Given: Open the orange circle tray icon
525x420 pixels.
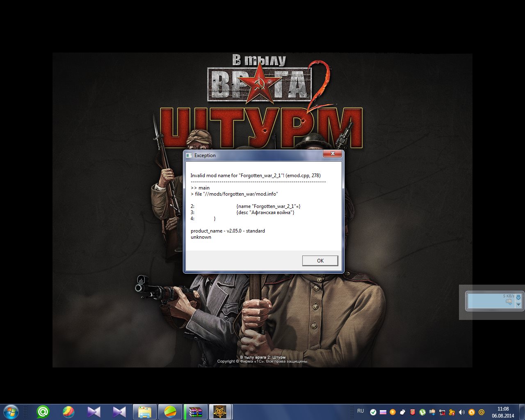Looking at the screenshot, I should click(472, 412).
